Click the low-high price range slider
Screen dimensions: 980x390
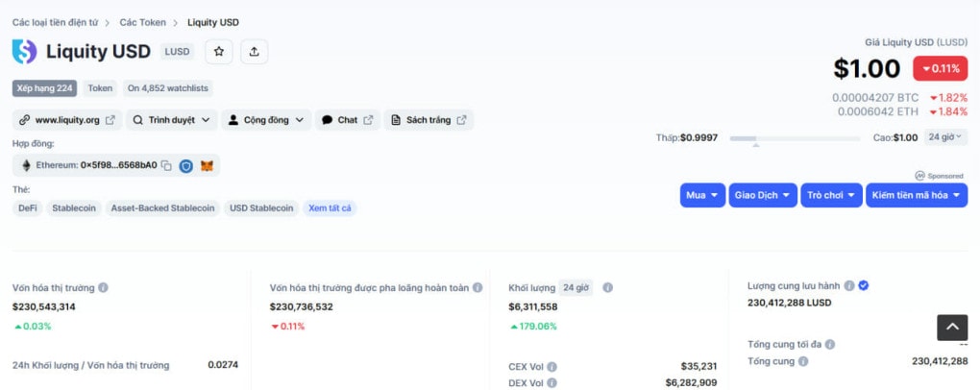pyautogui.click(x=795, y=138)
